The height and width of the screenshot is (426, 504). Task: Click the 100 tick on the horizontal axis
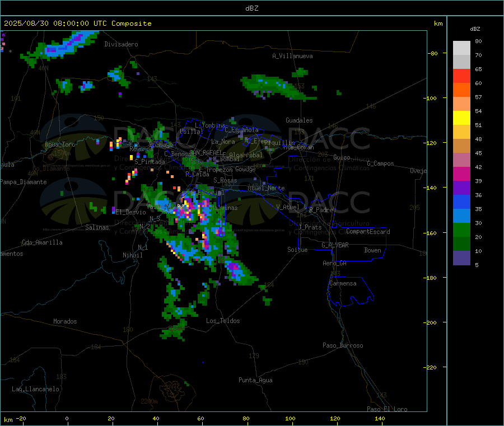point(290,418)
